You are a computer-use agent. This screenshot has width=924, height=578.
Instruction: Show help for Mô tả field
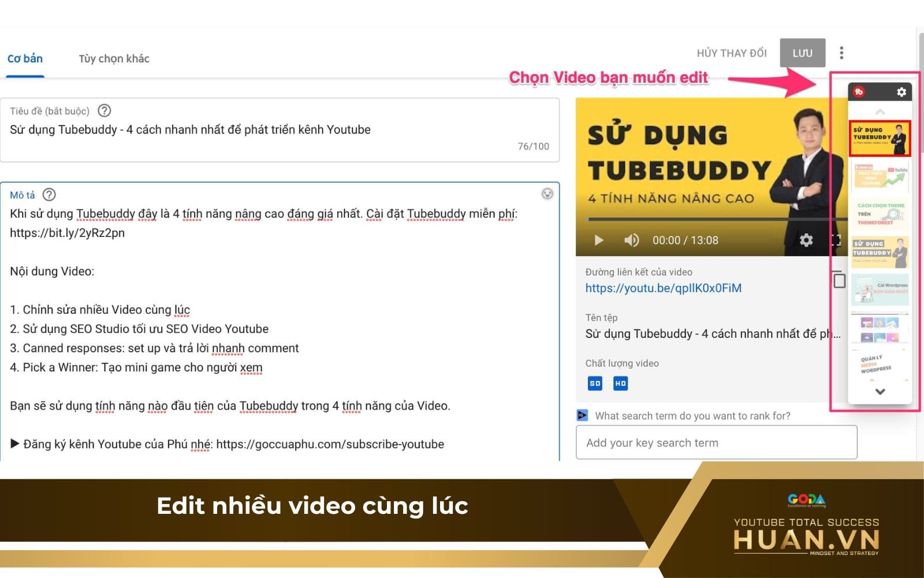[50, 195]
